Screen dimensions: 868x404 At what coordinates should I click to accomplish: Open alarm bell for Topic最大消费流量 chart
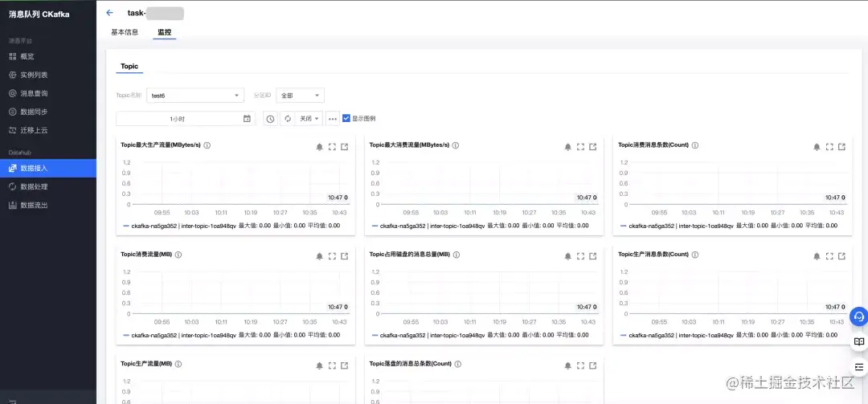pyautogui.click(x=568, y=147)
